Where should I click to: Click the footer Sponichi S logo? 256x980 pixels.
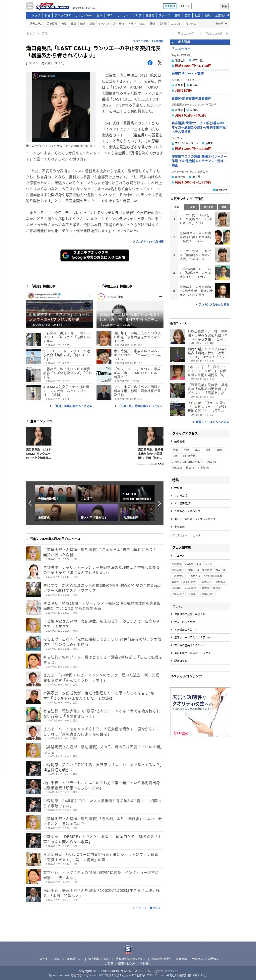tap(128, 949)
